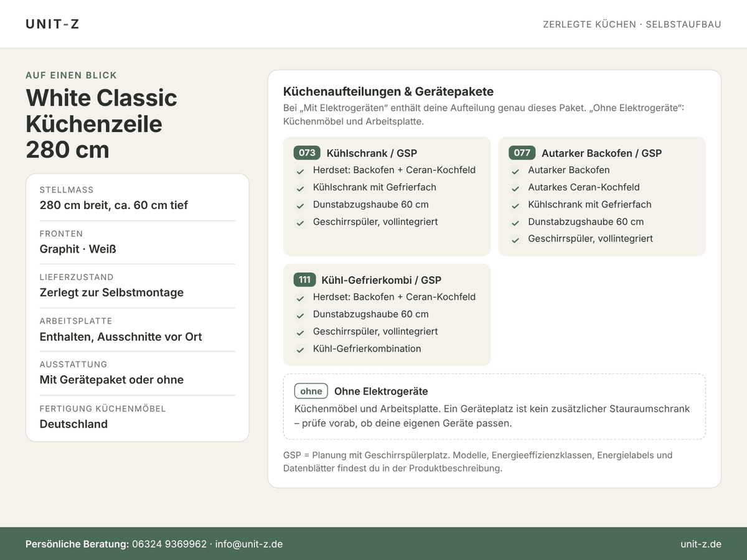Click 'Zerlegt zur Selbstmontage' value
The width and height of the screenshot is (747, 560).
pos(111,292)
